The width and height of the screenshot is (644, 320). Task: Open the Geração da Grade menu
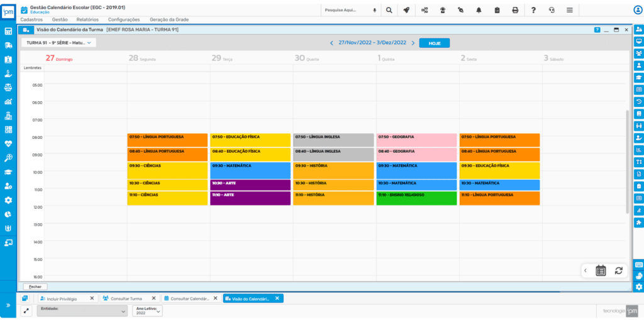pos(169,19)
